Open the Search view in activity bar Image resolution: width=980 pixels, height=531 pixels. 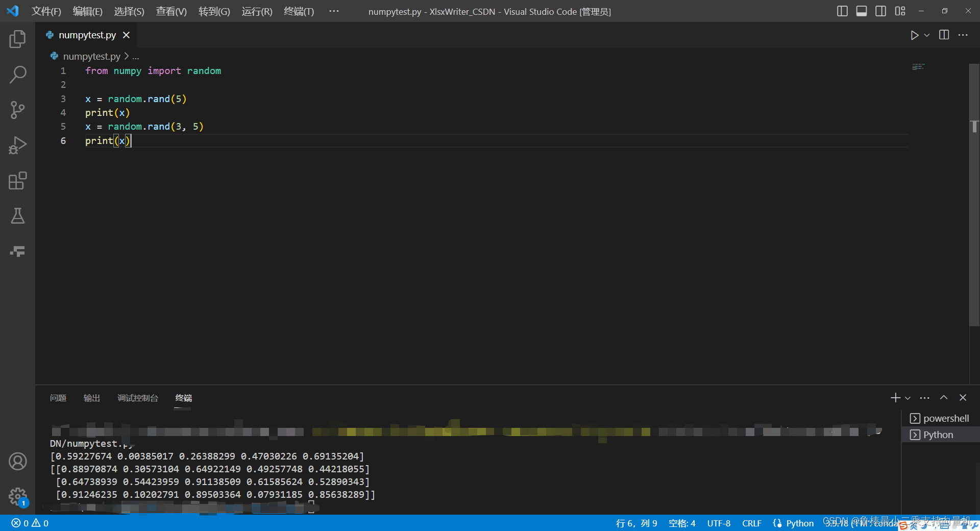point(17,75)
